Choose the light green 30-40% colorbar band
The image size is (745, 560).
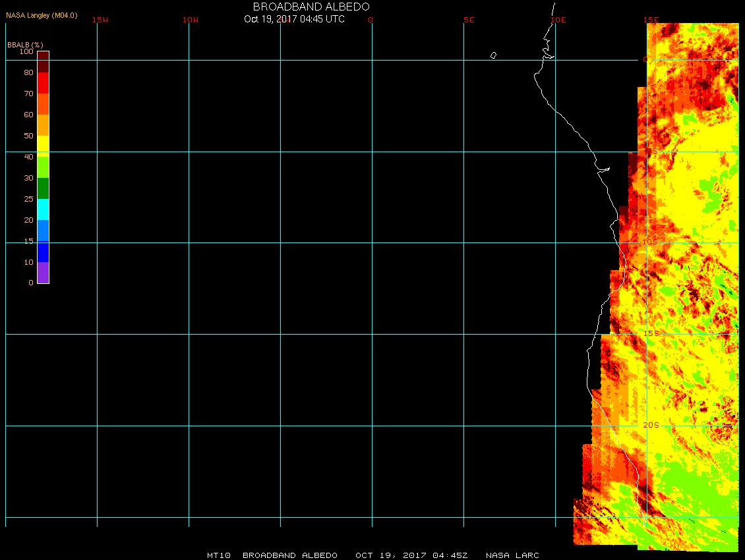coord(43,167)
